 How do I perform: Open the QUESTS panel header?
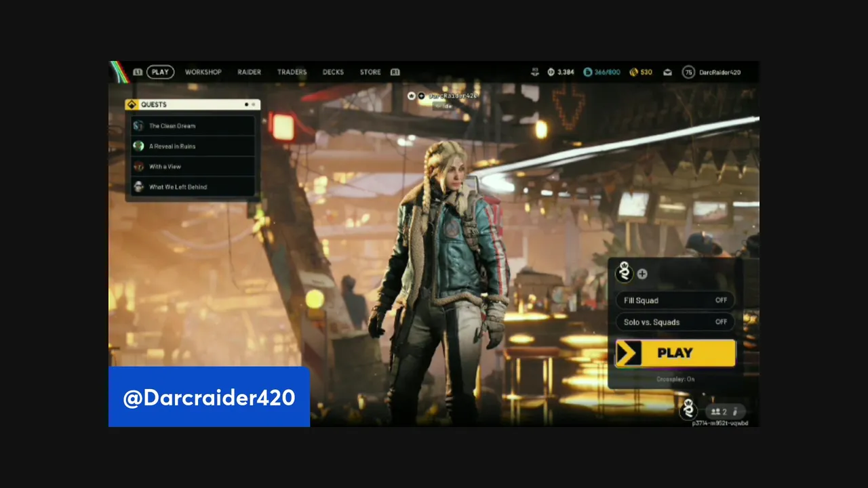(x=192, y=104)
